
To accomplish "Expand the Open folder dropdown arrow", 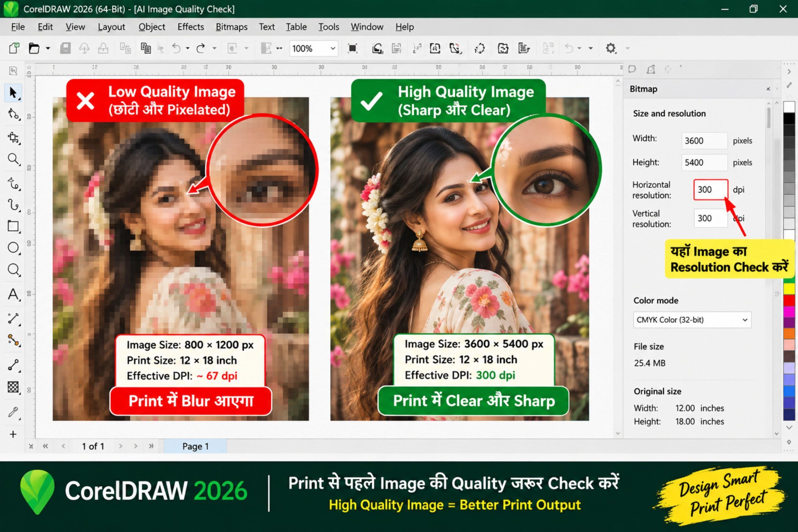I will coord(48,48).
